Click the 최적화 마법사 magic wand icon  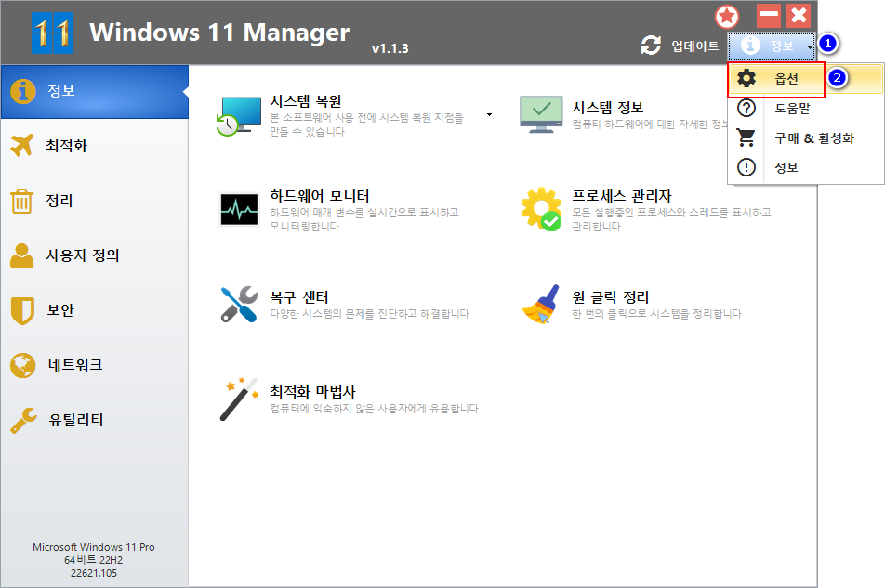[239, 399]
